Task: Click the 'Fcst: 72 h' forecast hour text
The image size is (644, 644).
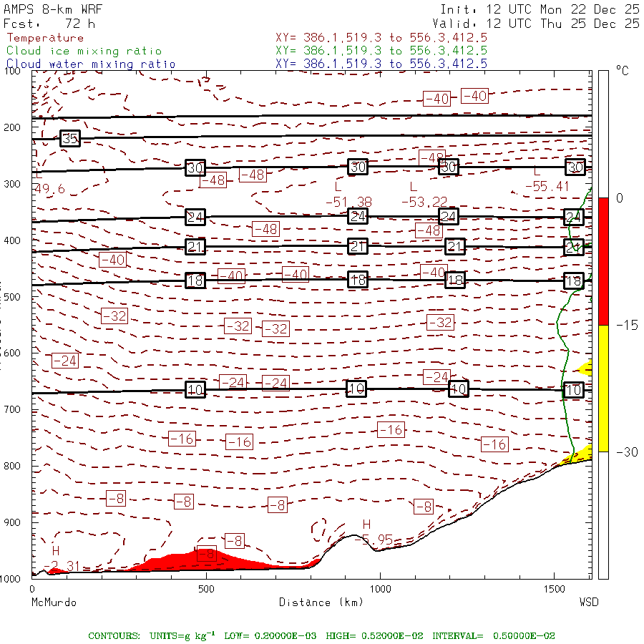Action: [x=49, y=24]
